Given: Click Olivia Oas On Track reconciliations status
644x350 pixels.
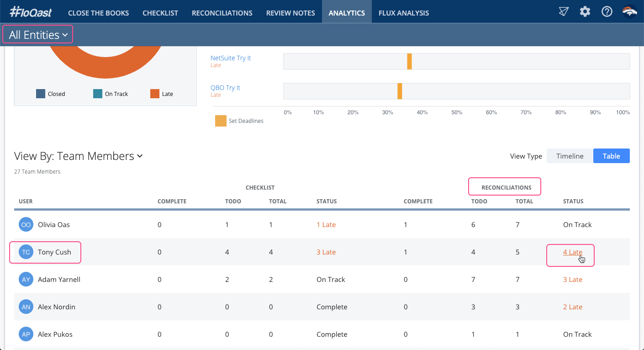Looking at the screenshot, I should click(577, 225).
